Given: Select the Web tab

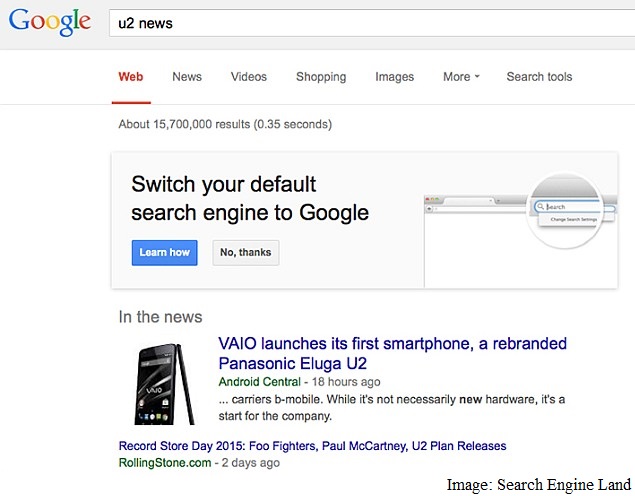Looking at the screenshot, I should tap(131, 77).
